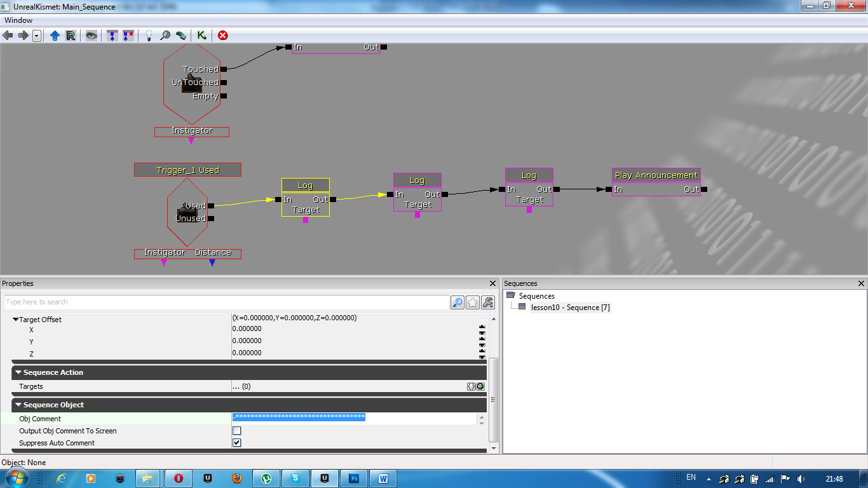The height and width of the screenshot is (488, 868).
Task: Click the blue arrow create variable toolbar icon
Action: coord(112,36)
